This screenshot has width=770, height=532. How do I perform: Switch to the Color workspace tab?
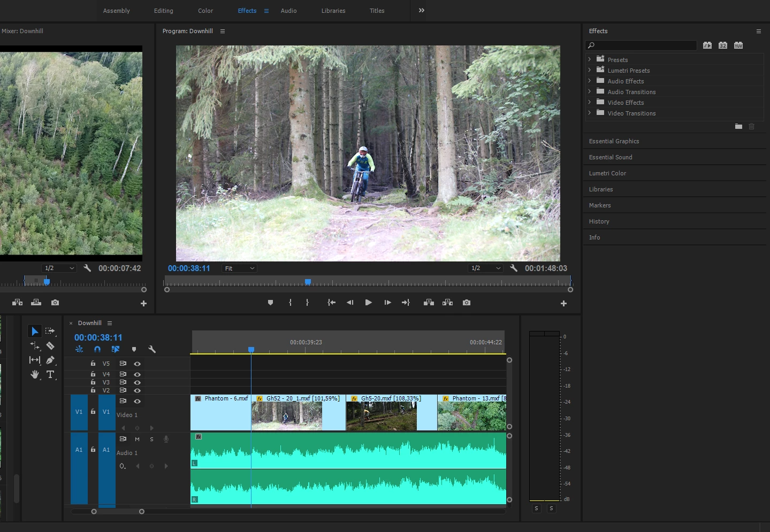tap(205, 11)
